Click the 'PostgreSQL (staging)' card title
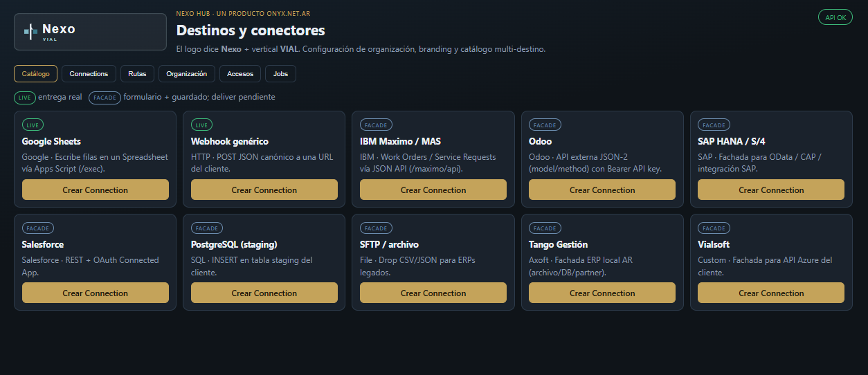The height and width of the screenshot is (375, 868). tap(234, 244)
